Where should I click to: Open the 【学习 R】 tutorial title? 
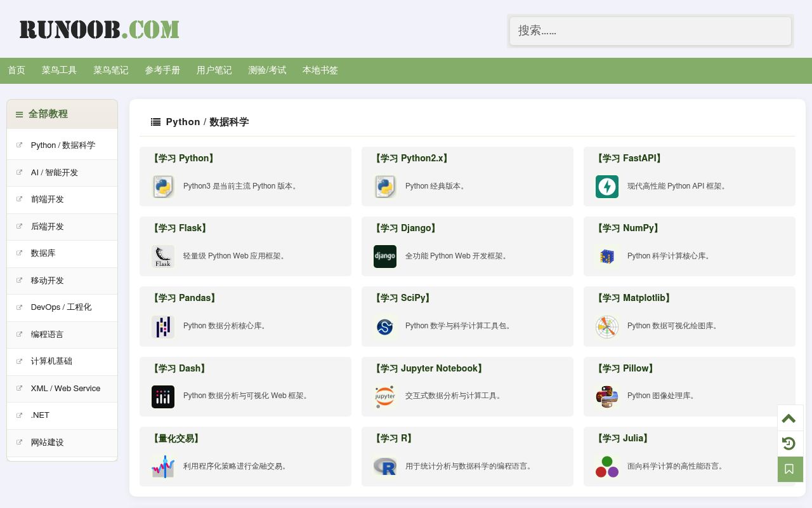pos(393,438)
